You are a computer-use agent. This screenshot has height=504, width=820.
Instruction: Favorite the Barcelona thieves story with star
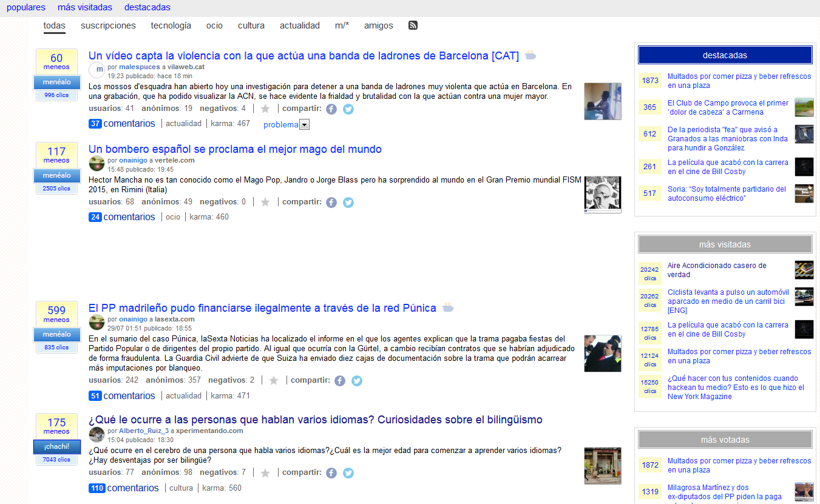tap(265, 109)
